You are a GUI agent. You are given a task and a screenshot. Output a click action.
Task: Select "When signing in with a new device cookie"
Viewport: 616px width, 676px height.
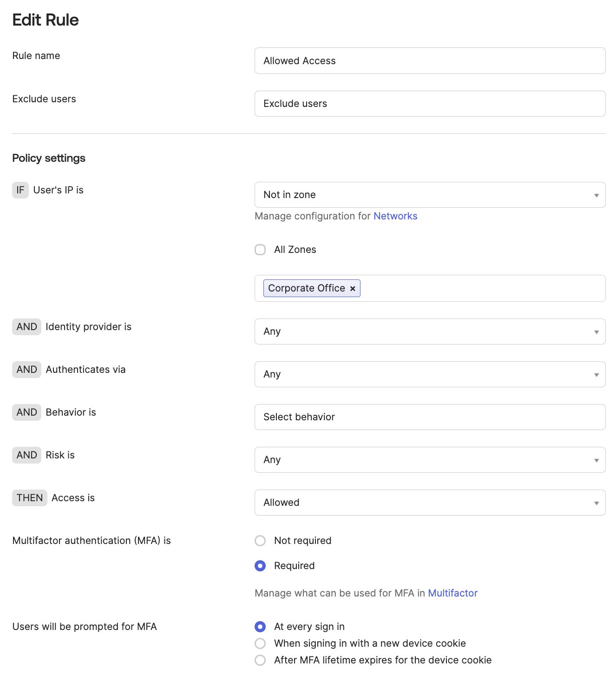click(x=260, y=643)
